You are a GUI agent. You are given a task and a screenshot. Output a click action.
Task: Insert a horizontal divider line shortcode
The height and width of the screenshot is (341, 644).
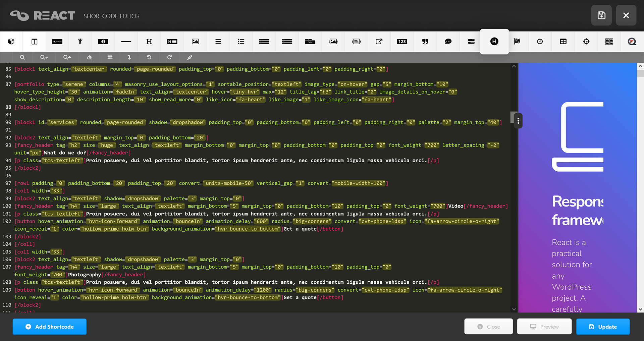[126, 42]
